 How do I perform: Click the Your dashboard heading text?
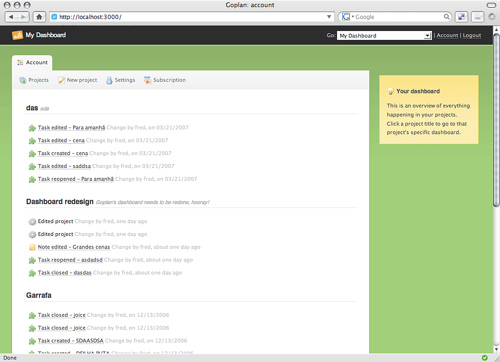(418, 91)
